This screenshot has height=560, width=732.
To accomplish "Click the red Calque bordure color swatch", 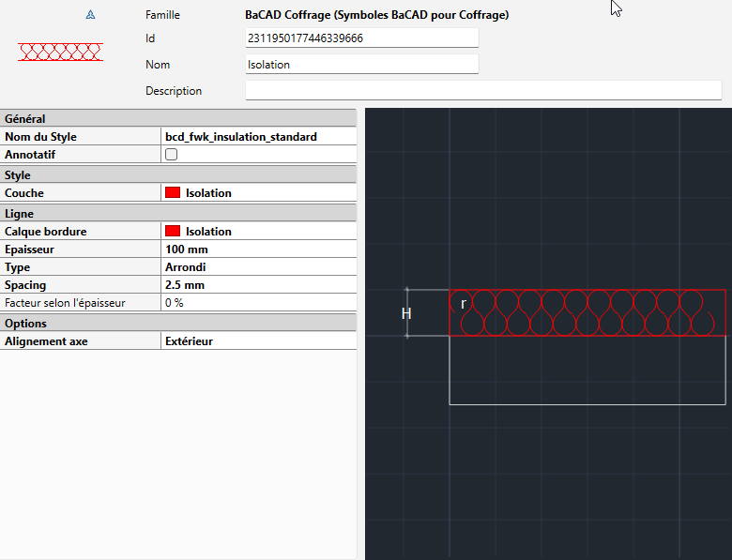I will coord(173,231).
